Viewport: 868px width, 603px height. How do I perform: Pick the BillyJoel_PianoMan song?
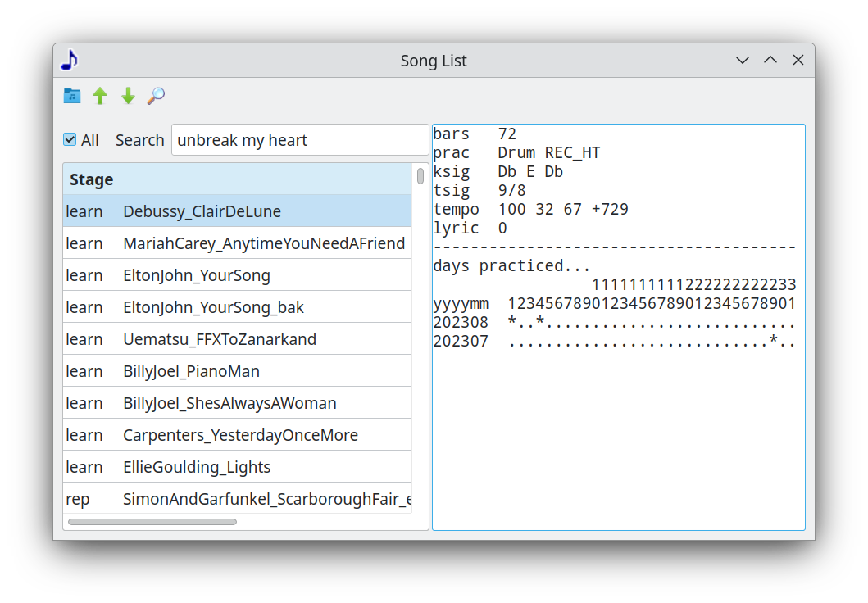click(x=191, y=371)
